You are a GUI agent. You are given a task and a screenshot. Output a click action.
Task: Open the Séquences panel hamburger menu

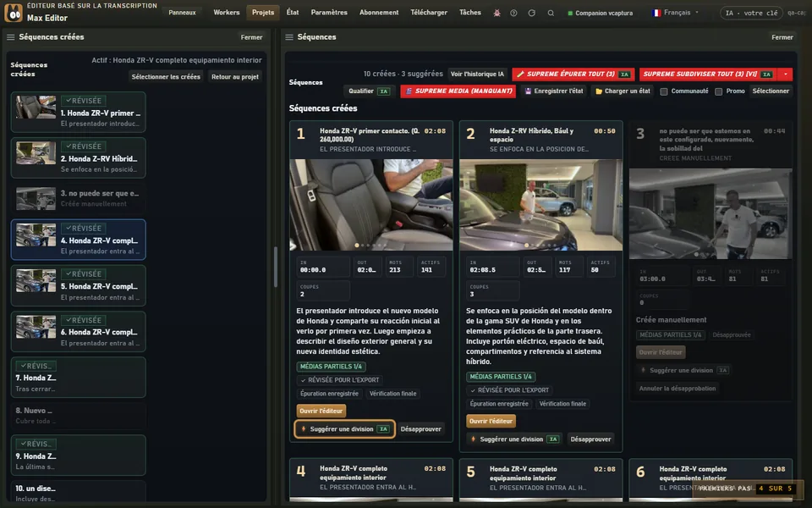coord(289,37)
